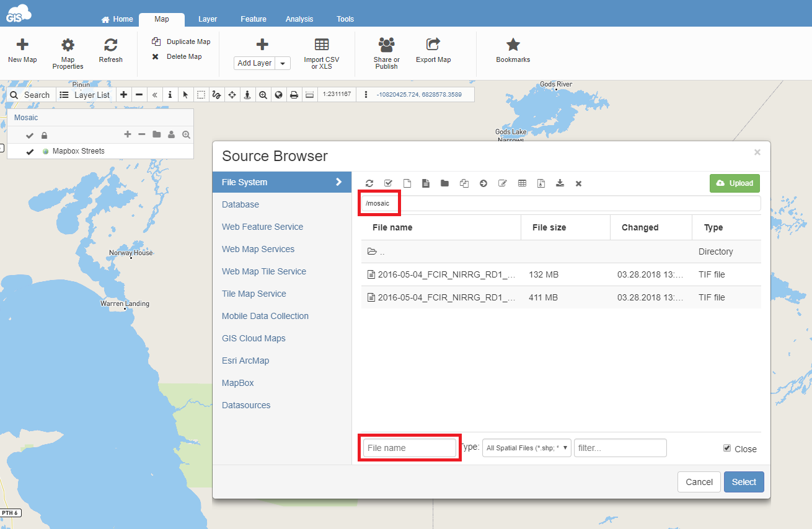Zoom out with map toolbar minus
The height and width of the screenshot is (529, 812).
point(139,95)
